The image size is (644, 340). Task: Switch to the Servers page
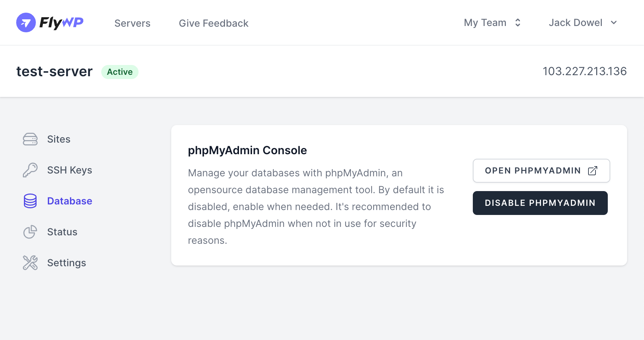coord(132,23)
